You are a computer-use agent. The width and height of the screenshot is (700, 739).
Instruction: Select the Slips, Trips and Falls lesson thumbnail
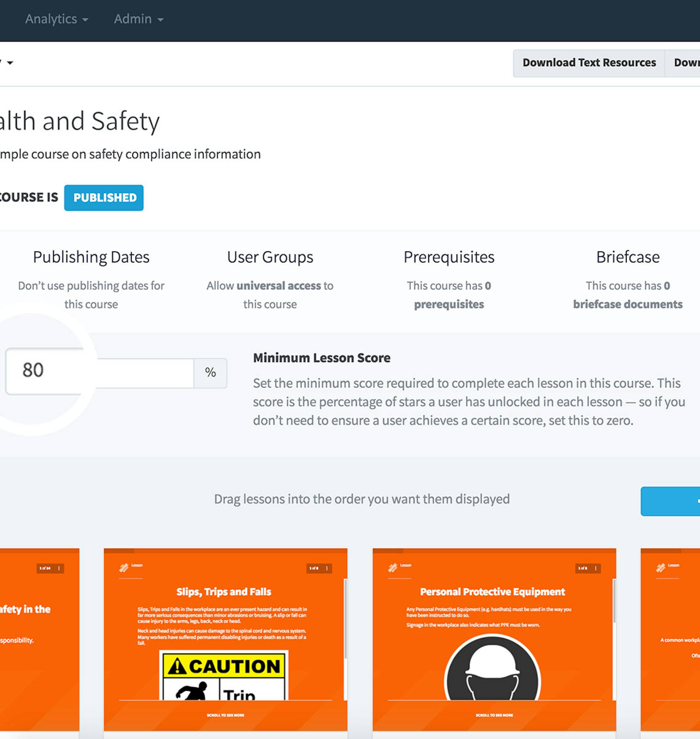pyautogui.click(x=225, y=639)
